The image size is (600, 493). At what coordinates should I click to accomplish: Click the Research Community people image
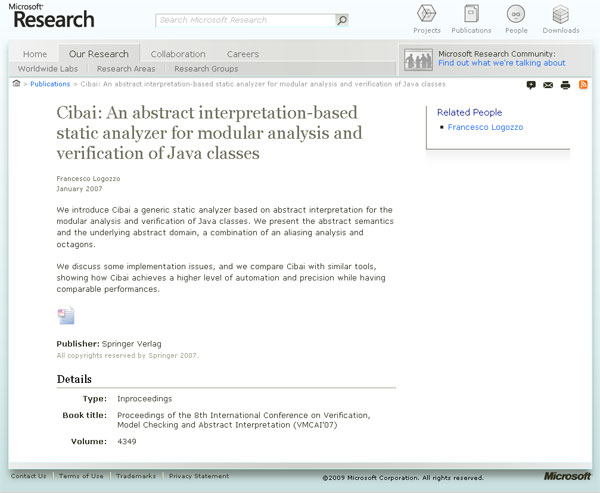pyautogui.click(x=418, y=60)
